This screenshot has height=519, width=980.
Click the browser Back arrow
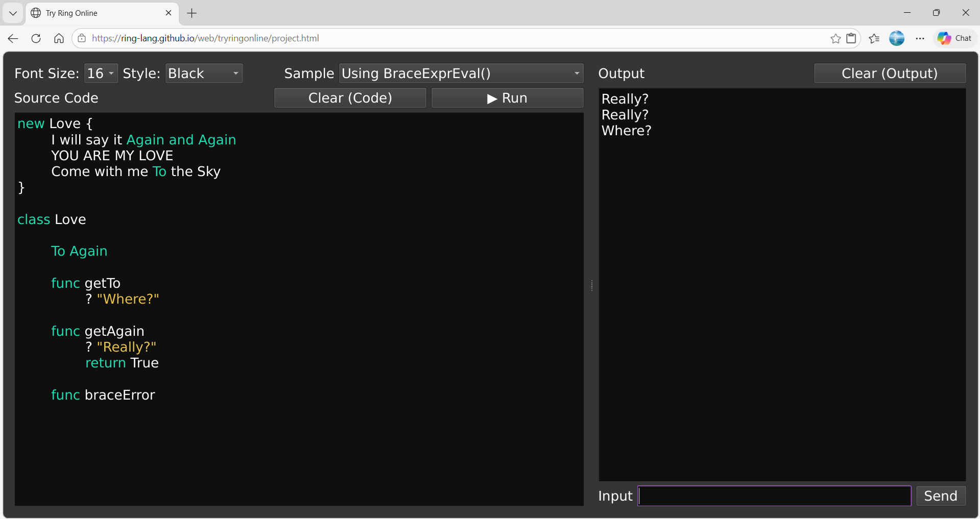13,38
